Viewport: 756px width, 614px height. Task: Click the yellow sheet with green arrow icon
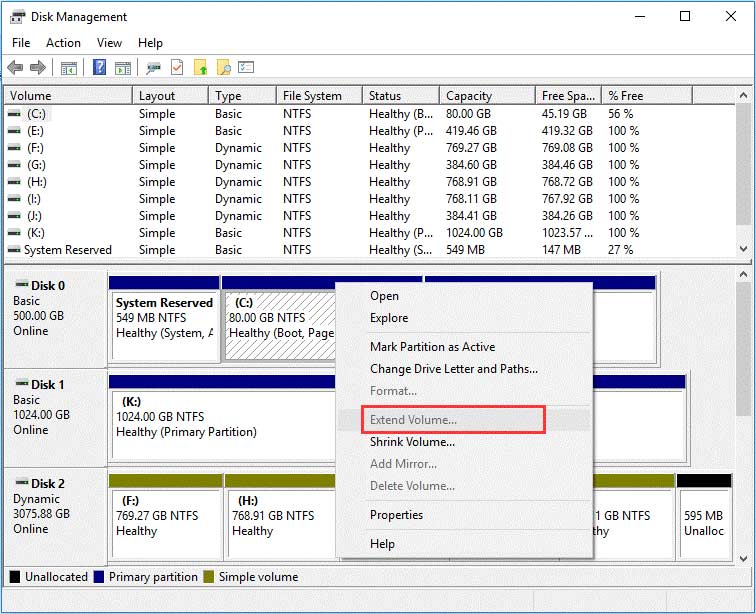[x=201, y=68]
